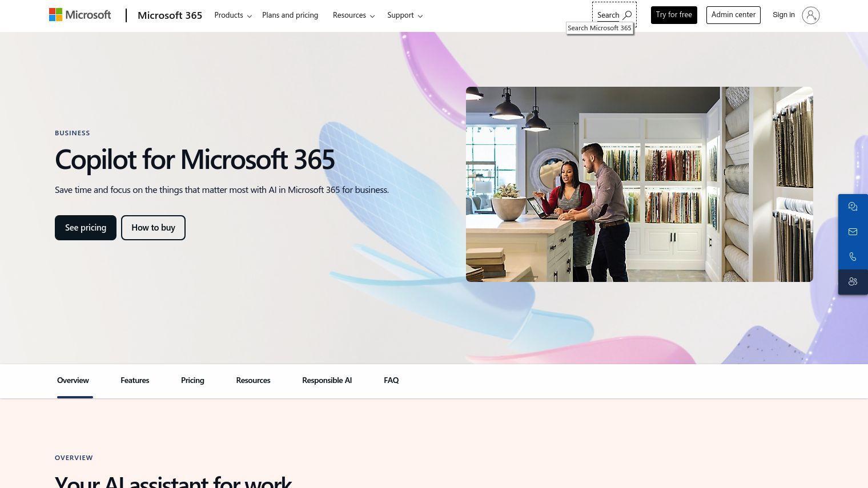Click the 'Save time and focus' description text
The image size is (868, 488).
point(222,190)
